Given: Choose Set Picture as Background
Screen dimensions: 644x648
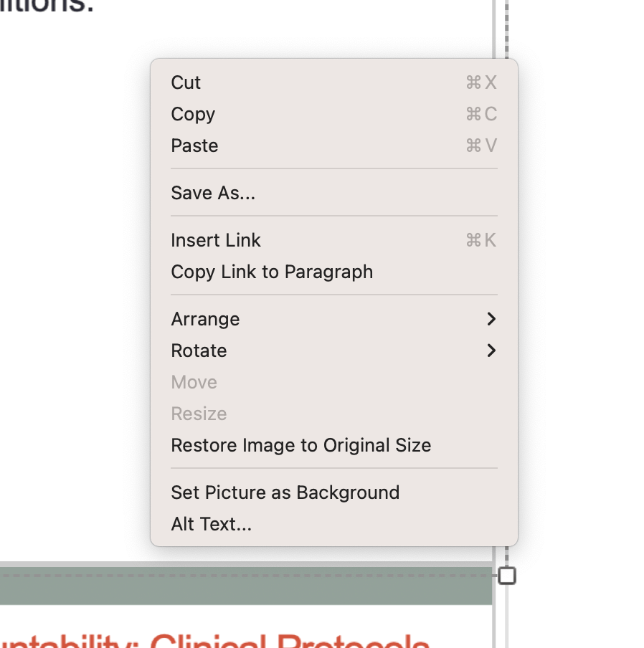Looking at the screenshot, I should coord(334,492).
